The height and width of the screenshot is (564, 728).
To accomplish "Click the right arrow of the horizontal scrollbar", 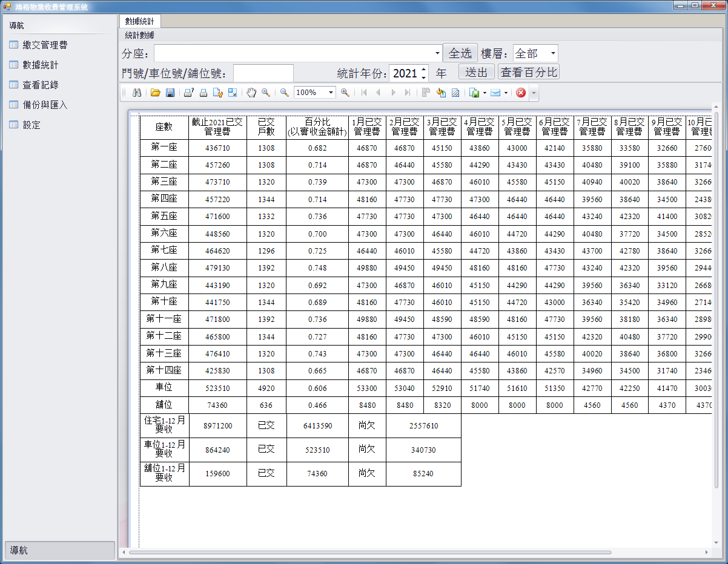I will click(x=706, y=553).
